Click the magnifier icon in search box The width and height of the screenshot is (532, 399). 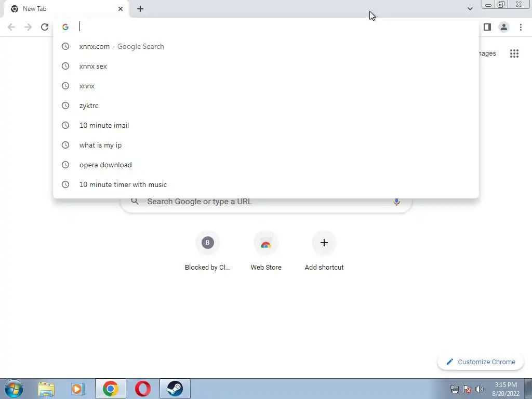135,202
